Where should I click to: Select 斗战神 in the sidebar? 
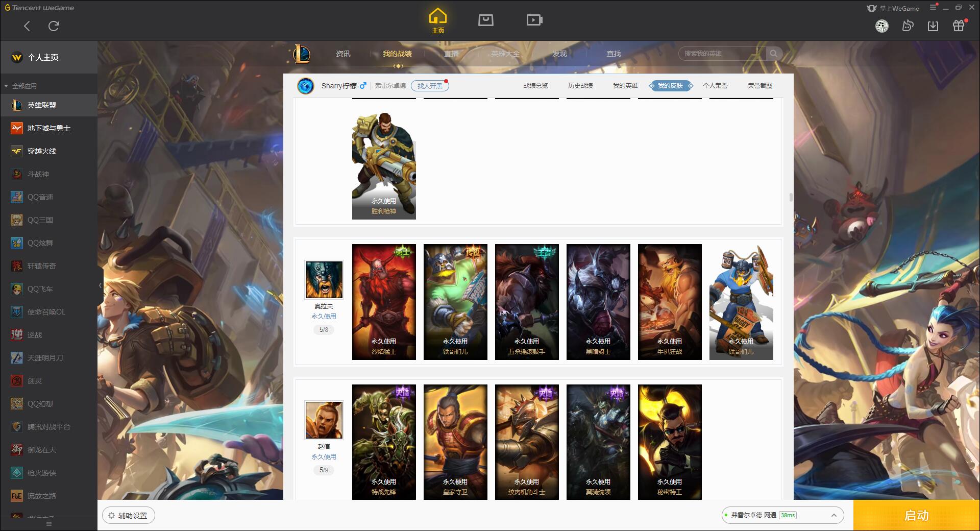coord(48,174)
